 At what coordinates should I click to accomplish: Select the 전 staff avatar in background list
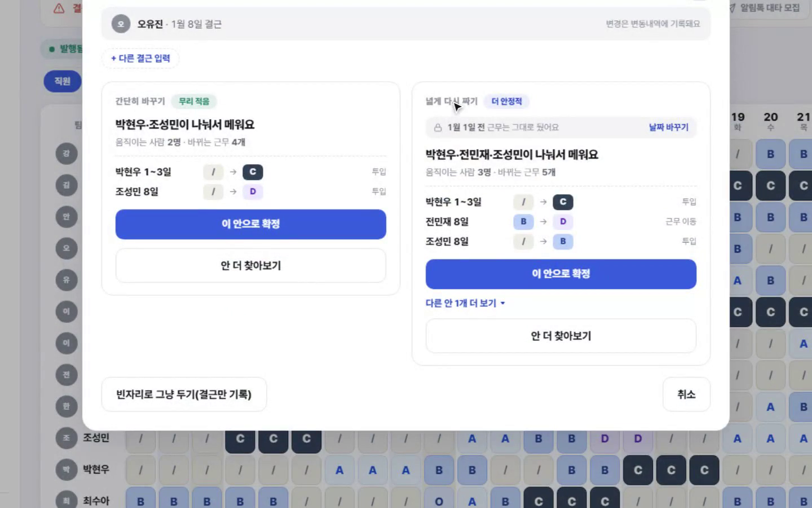(x=66, y=375)
